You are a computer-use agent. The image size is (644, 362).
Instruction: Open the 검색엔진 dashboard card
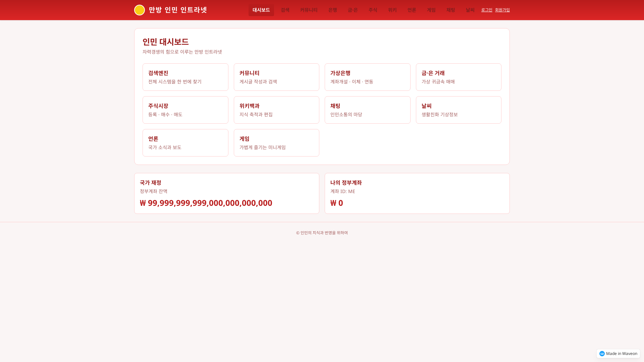click(185, 77)
